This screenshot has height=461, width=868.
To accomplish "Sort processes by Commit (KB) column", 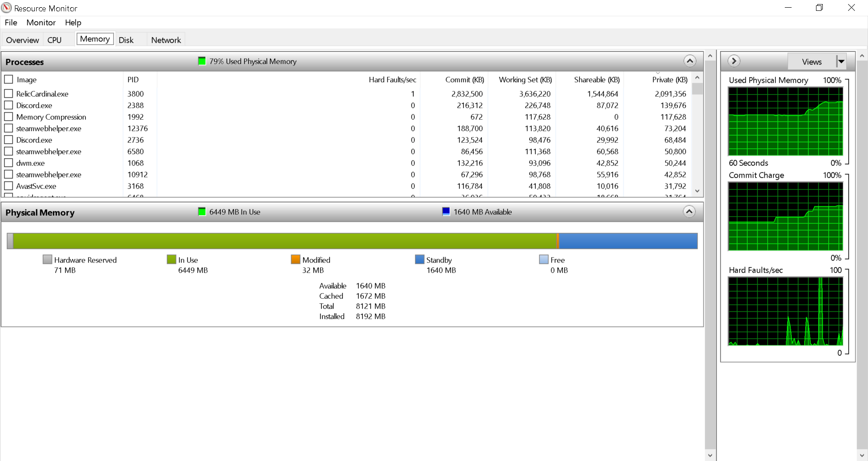I will tap(464, 80).
